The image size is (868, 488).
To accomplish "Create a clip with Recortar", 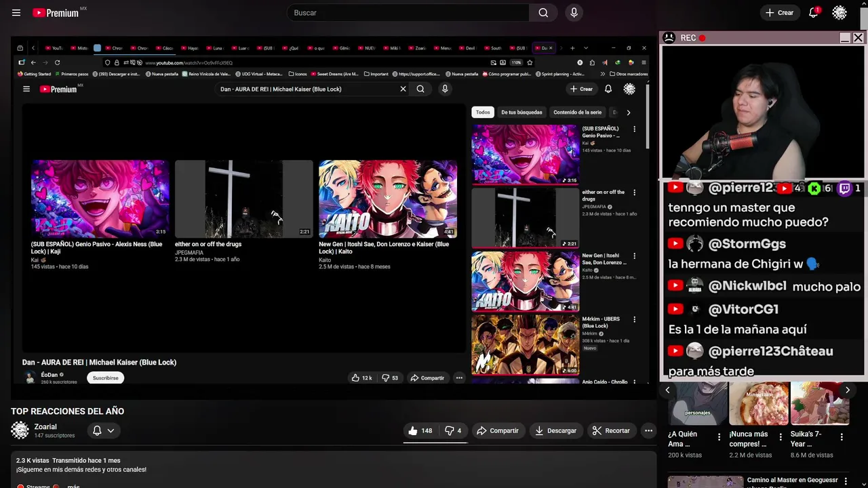I will click(611, 430).
